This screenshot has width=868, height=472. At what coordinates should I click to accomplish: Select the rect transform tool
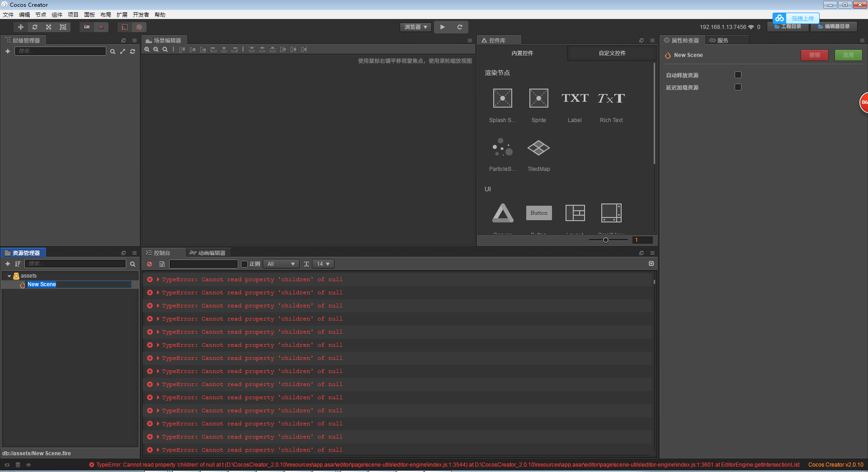[63, 27]
